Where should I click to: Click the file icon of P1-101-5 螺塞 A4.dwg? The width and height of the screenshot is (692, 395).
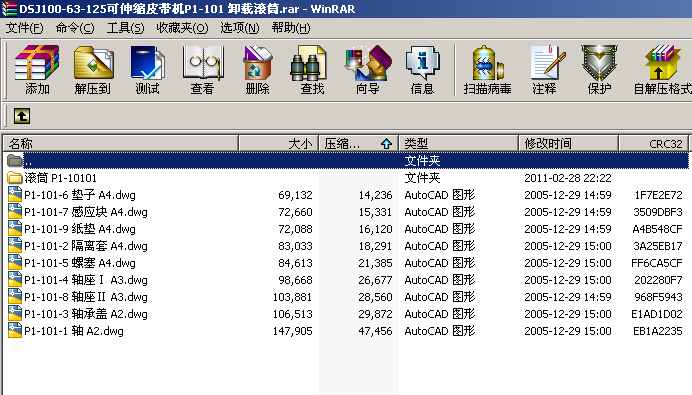(x=15, y=263)
